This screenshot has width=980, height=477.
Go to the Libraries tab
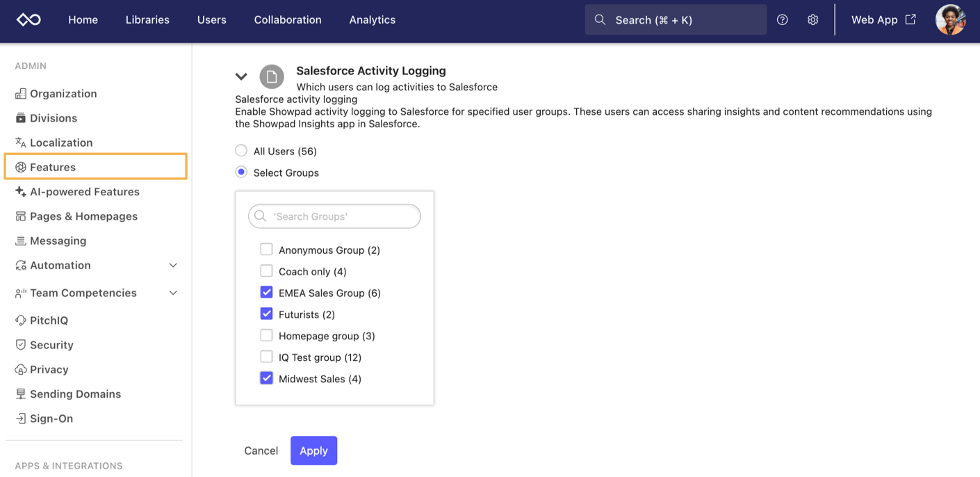coord(147,19)
